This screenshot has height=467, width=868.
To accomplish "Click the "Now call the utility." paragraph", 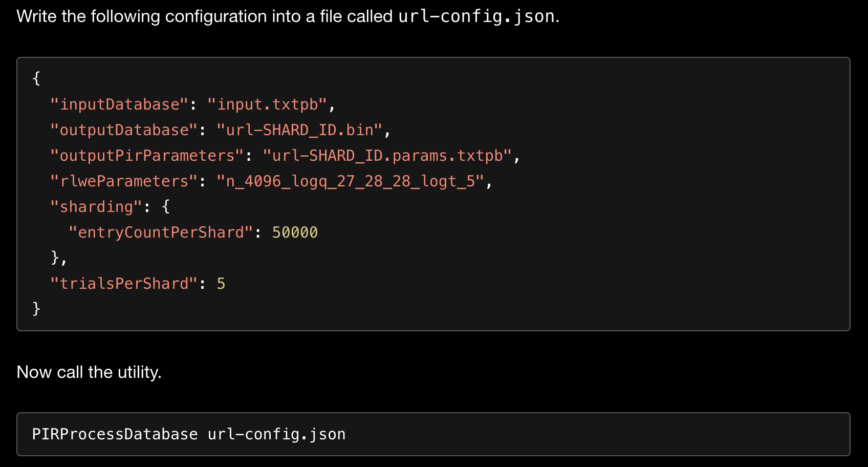I will pos(89,372).
